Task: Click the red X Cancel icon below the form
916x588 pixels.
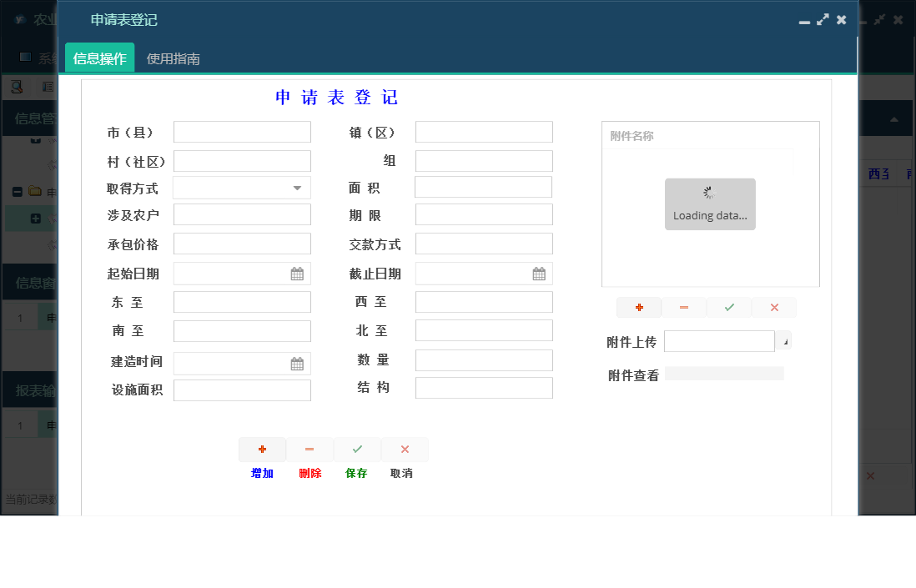Action: coord(405,450)
